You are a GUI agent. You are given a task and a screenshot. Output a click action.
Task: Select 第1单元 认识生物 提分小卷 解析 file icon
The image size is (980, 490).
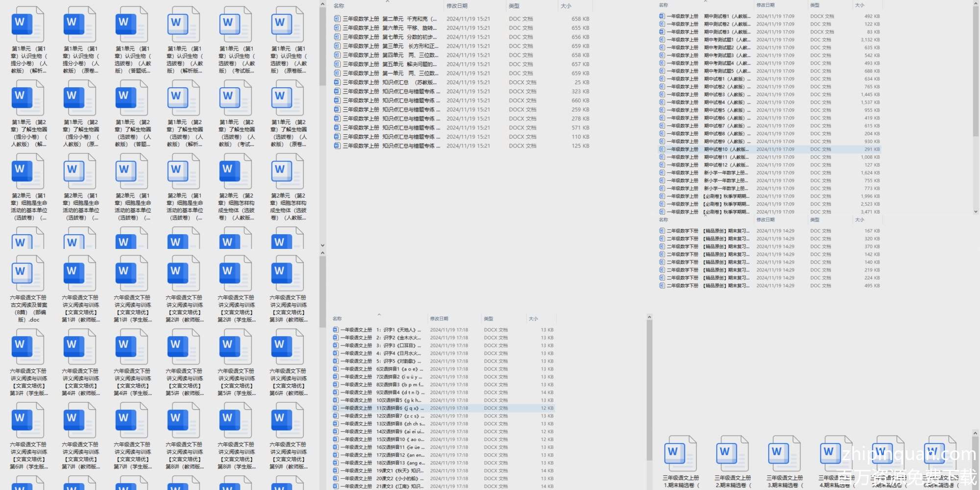pos(28,24)
